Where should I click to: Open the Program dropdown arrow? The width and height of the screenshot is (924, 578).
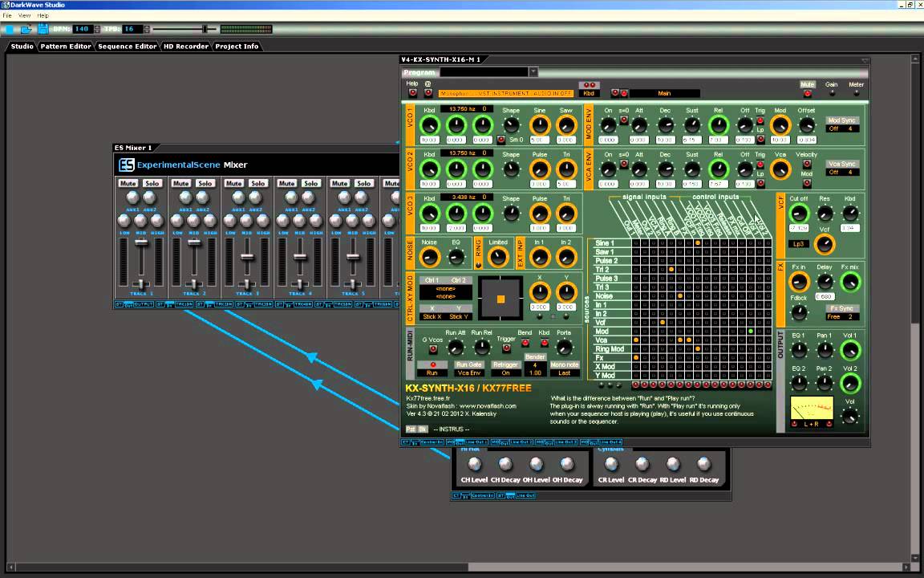[533, 72]
